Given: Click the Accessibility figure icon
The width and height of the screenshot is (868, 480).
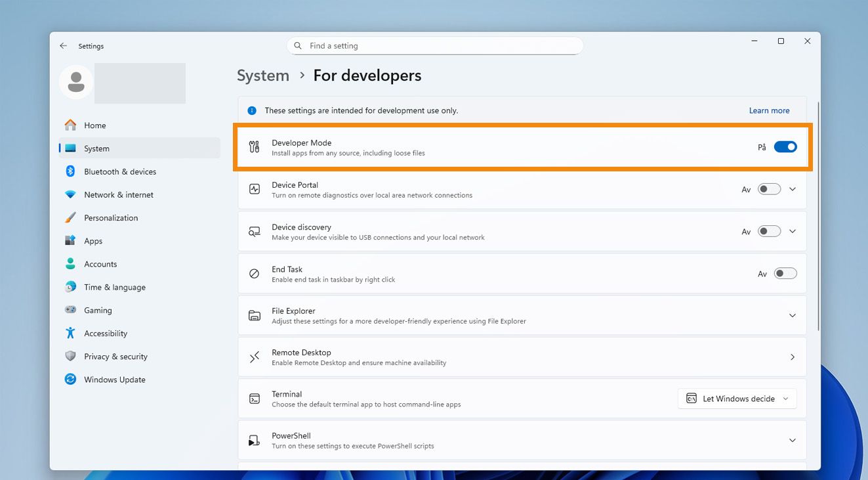Looking at the screenshot, I should [x=70, y=333].
